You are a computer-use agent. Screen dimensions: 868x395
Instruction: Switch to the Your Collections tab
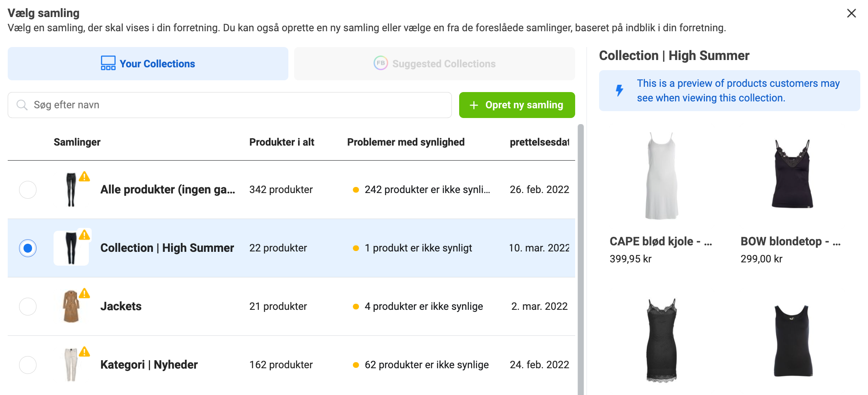pyautogui.click(x=148, y=64)
